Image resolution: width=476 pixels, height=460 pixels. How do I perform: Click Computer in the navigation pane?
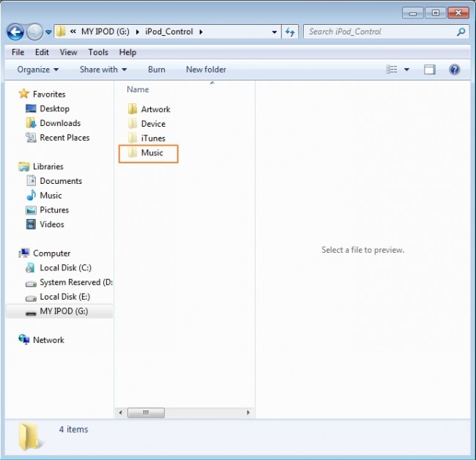point(45,253)
